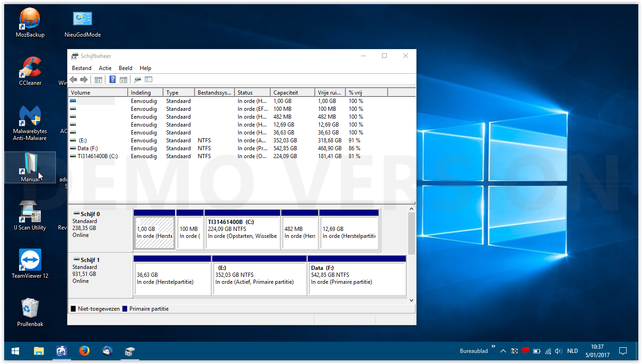
Task: Click the Forward arrow in toolbar
Action: [x=84, y=80]
